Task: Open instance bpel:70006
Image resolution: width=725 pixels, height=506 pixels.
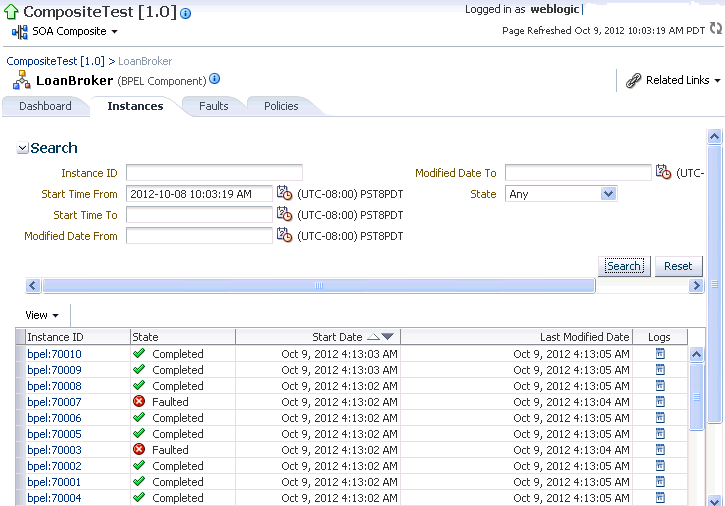Action: click(54, 418)
